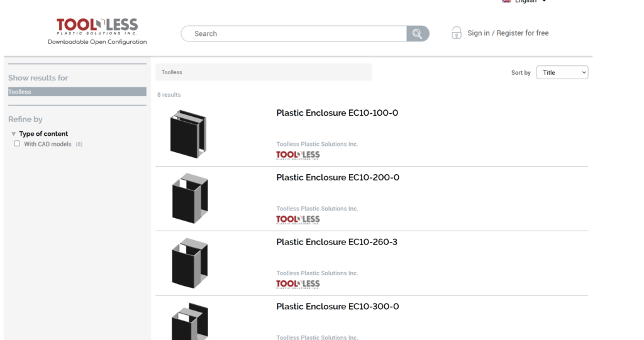Open the EC10-100-0 enclosure thumbnail image
Screen dimensions: 644x340
pos(189,133)
